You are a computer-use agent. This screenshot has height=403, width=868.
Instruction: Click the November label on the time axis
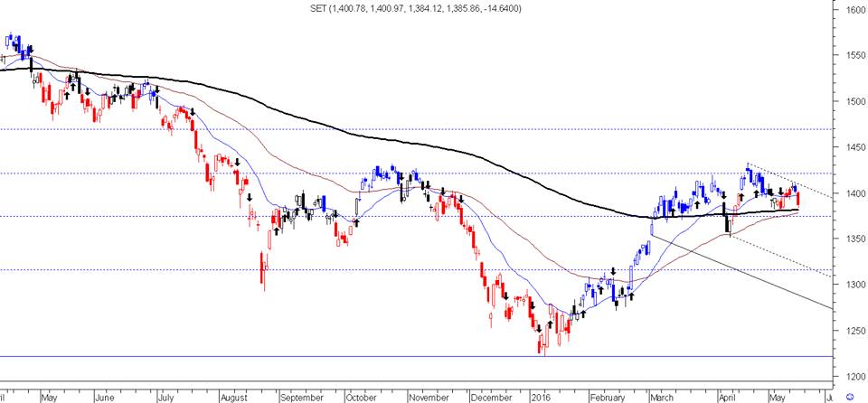click(430, 398)
